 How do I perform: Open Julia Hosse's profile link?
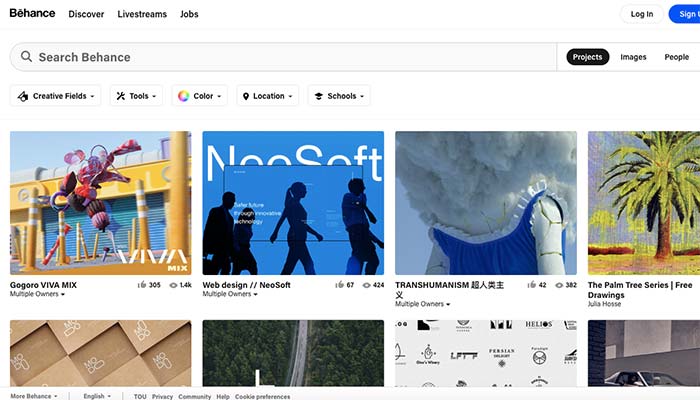coord(604,304)
